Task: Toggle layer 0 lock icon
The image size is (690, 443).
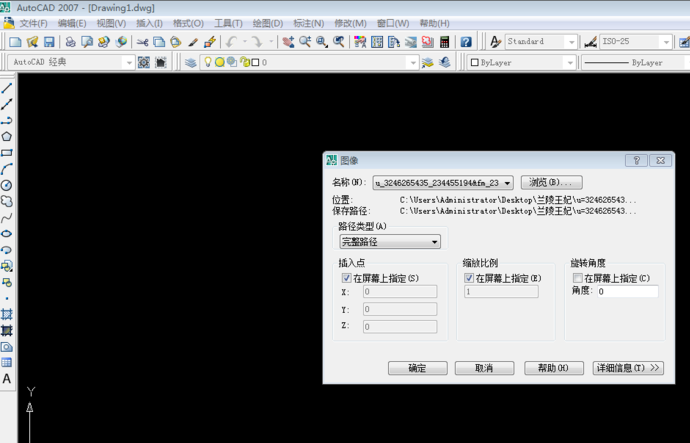Action: coord(245,62)
